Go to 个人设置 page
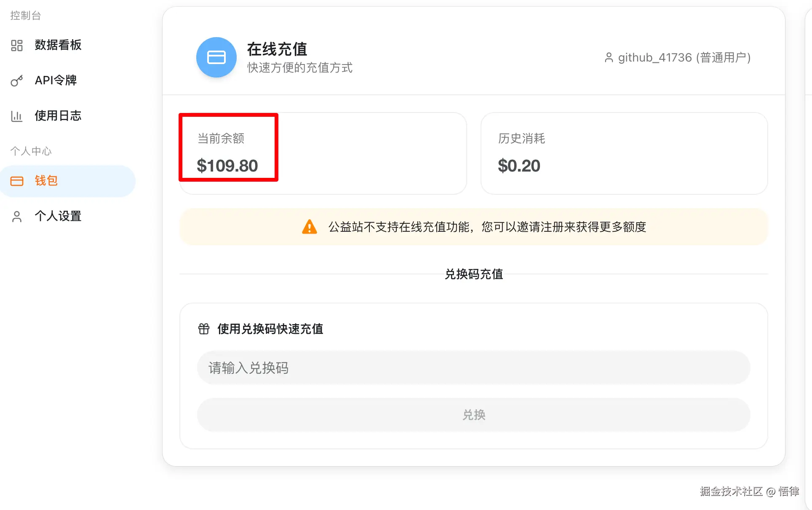The width and height of the screenshot is (812, 510). (58, 216)
